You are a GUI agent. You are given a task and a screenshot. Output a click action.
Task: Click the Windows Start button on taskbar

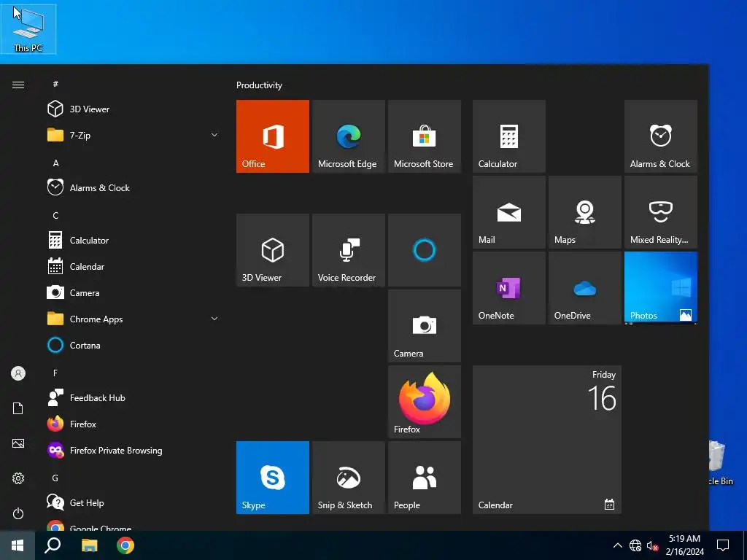pyautogui.click(x=18, y=545)
